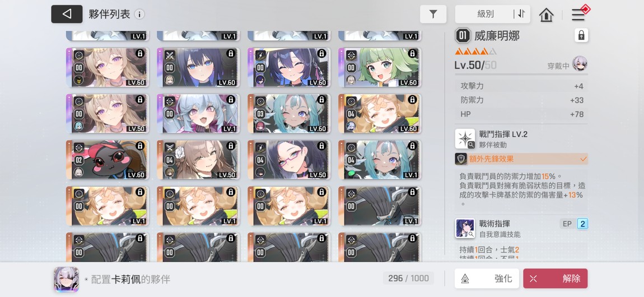Viewport: 644px width, 297px height.
Task: Inspect 戰術指揮 skill portrait icon
Action: click(465, 229)
